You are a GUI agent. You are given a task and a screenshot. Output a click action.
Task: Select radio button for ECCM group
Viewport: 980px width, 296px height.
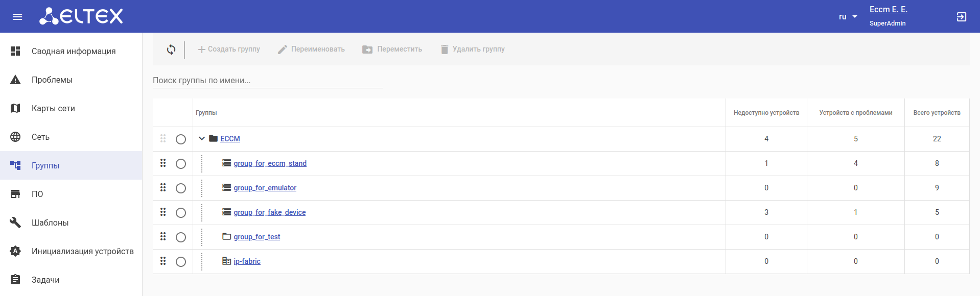(x=181, y=139)
